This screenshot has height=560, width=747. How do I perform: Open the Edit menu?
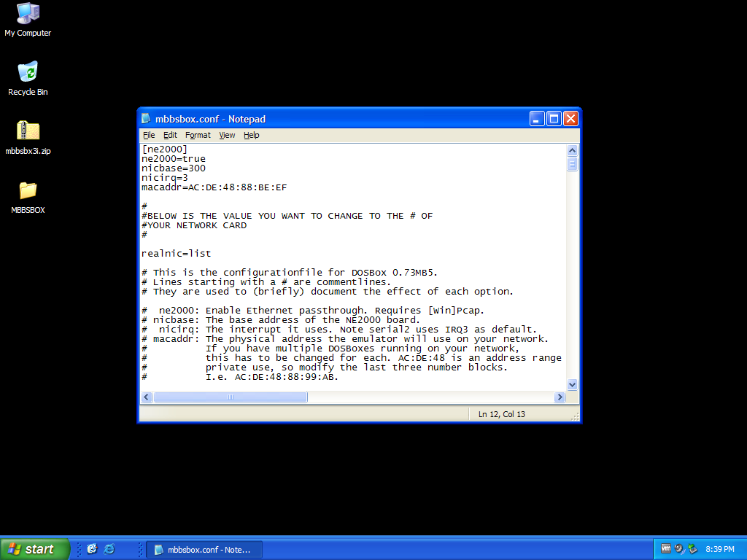point(170,135)
